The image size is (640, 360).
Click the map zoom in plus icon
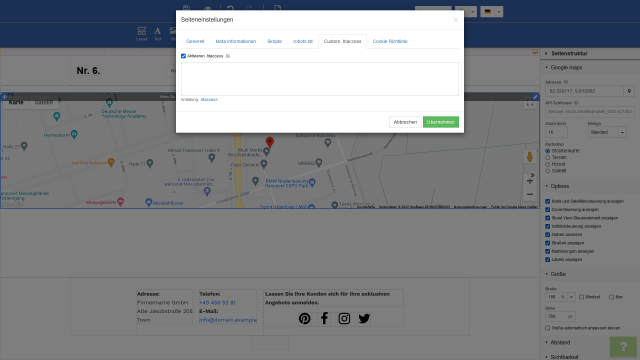pos(530,181)
